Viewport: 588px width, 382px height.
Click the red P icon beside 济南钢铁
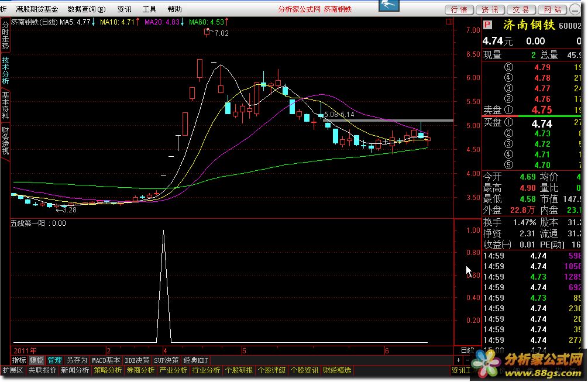point(487,25)
